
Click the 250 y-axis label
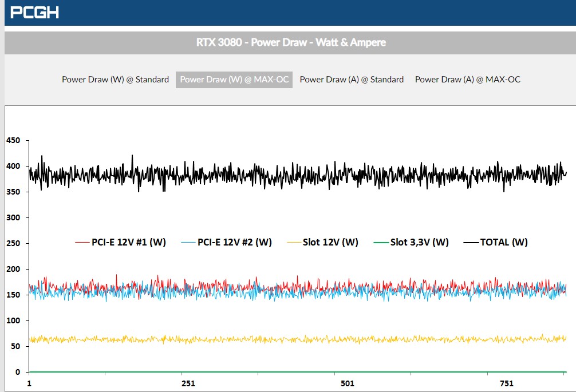point(13,243)
